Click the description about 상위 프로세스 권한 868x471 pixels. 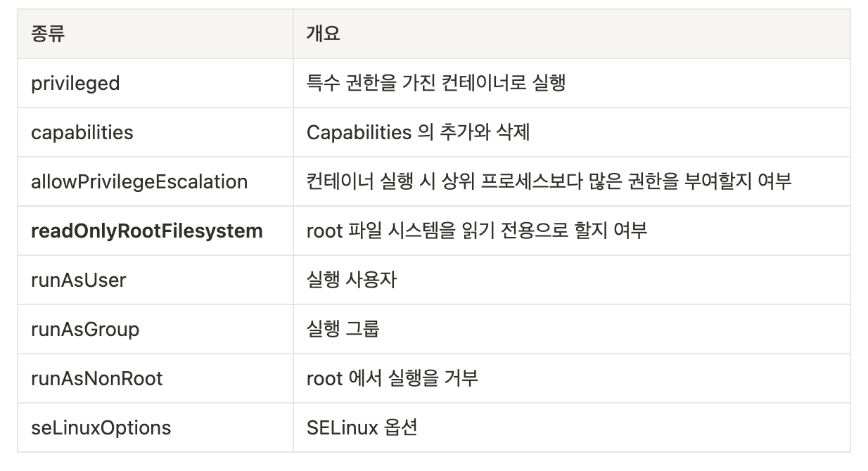(549, 181)
